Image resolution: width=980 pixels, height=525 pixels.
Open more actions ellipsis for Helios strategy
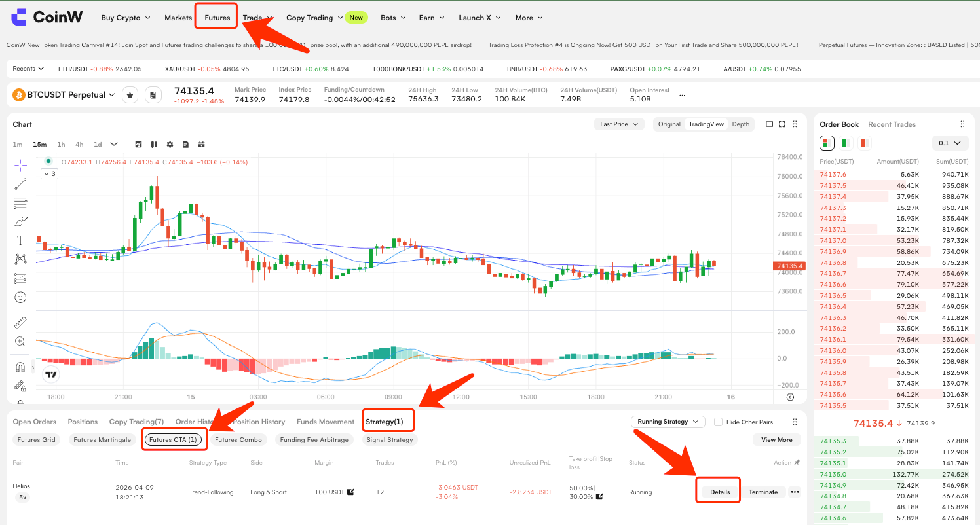795,492
